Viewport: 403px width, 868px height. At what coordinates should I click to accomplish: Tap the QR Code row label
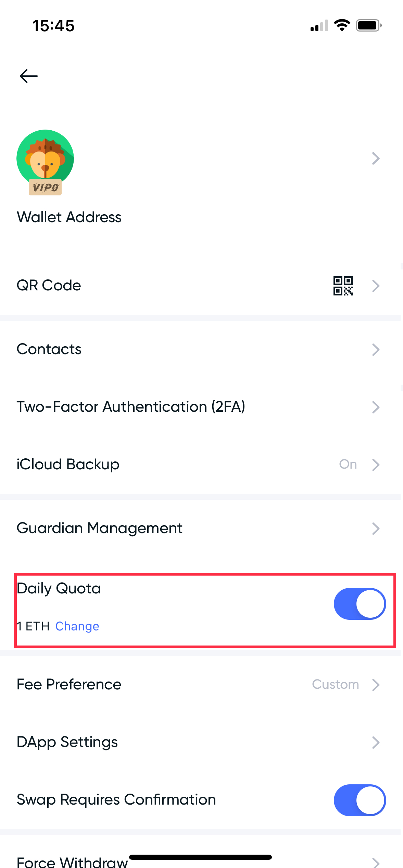pyautogui.click(x=49, y=286)
